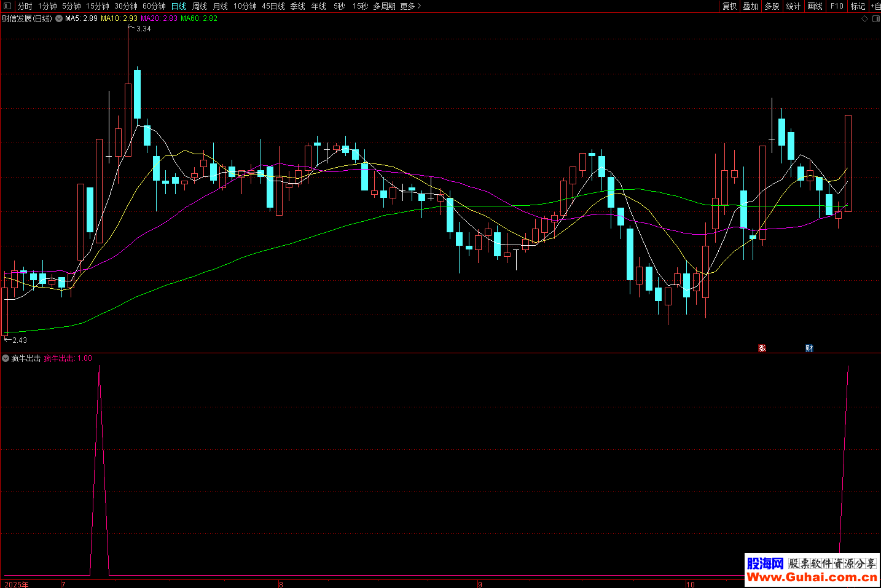Click the red 涨 event marker icon
Screen dimensions: 881x588
coord(762,348)
